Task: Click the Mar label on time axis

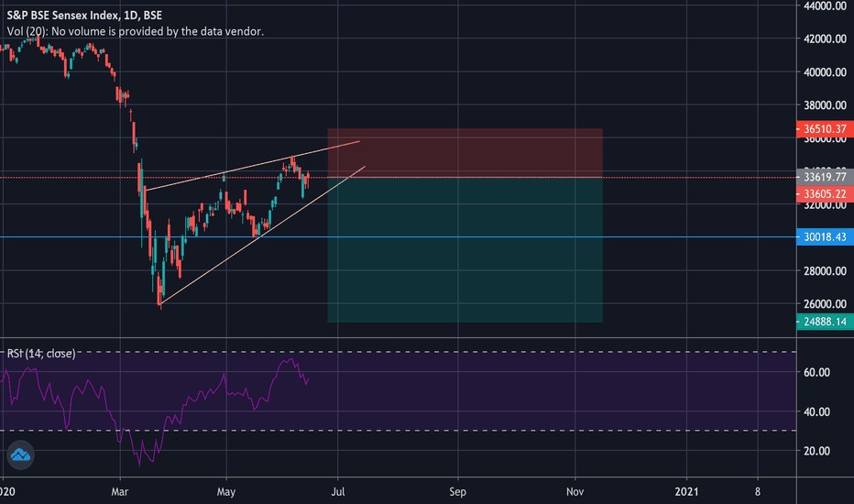Action: [120, 491]
